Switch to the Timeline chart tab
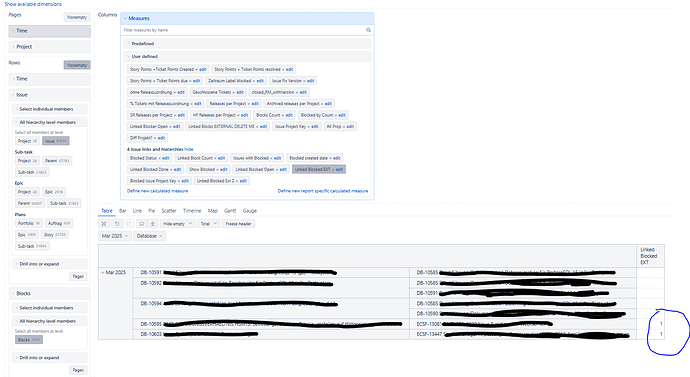This screenshot has height=377, width=690. coord(192,211)
